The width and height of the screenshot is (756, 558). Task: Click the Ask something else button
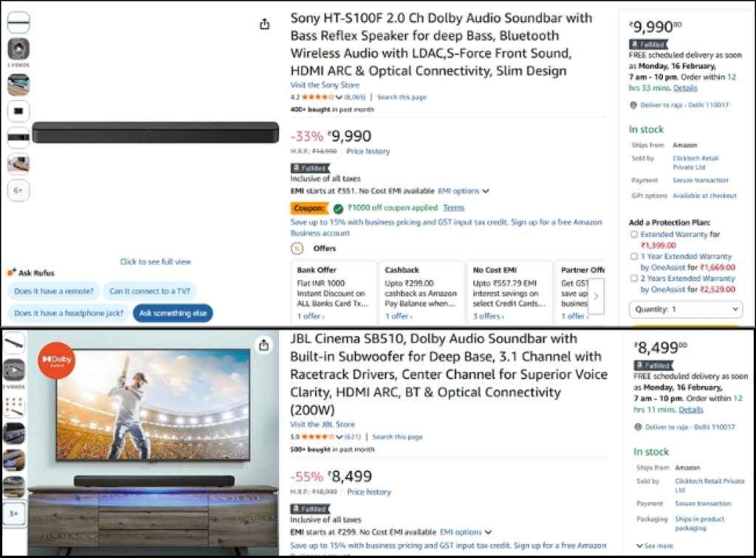coord(173,313)
